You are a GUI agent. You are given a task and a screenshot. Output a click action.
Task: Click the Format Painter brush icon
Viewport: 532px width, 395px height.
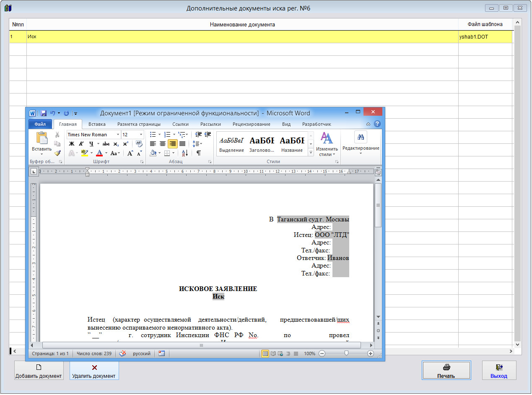tap(57, 153)
